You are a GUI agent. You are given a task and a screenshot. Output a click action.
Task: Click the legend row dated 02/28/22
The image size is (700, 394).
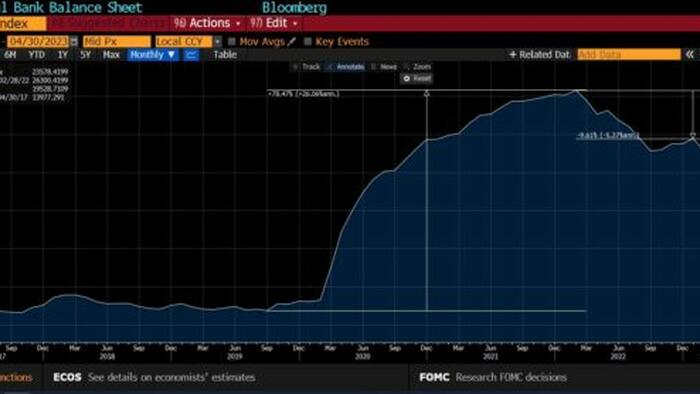(x=34, y=80)
